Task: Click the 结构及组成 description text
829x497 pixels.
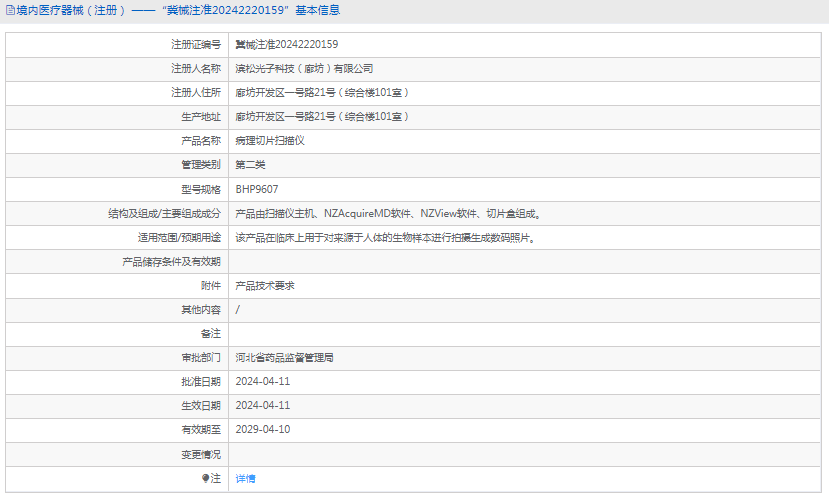Action: (x=389, y=214)
